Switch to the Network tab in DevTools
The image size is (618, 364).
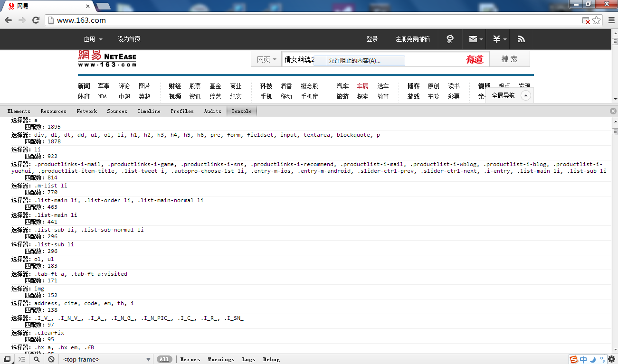click(86, 111)
